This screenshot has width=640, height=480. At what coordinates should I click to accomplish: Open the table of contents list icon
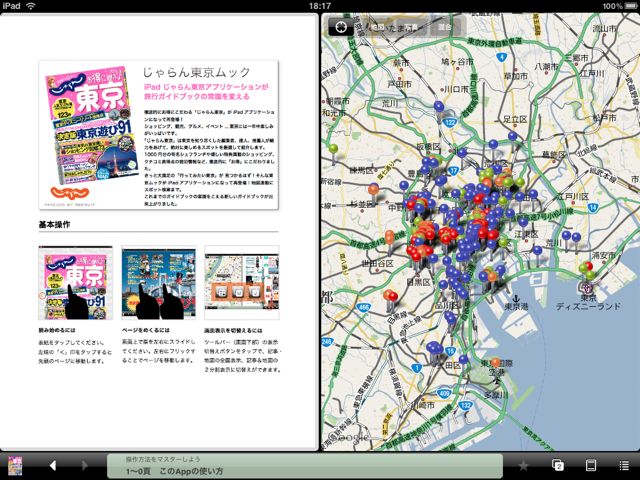[x=624, y=465]
